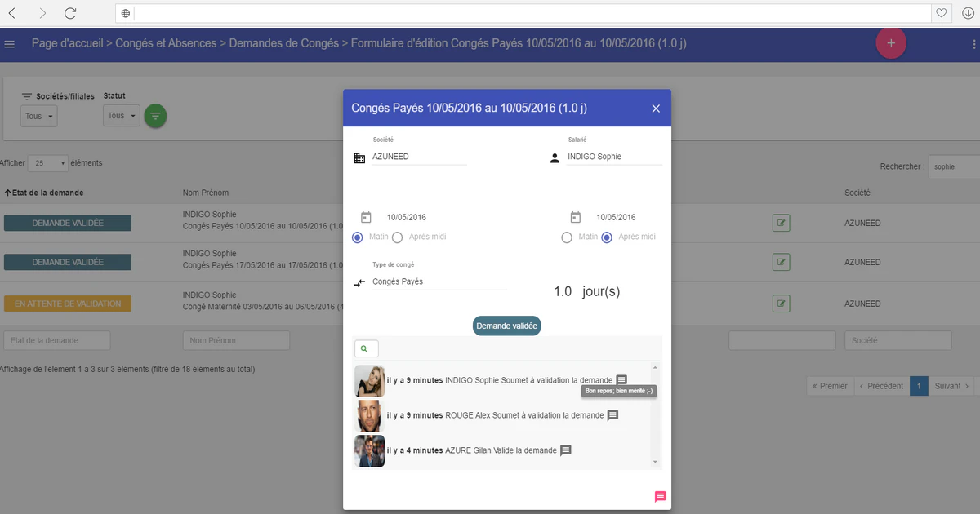Expand Statut Tous dropdown
Image resolution: width=980 pixels, height=514 pixels.
pos(122,116)
